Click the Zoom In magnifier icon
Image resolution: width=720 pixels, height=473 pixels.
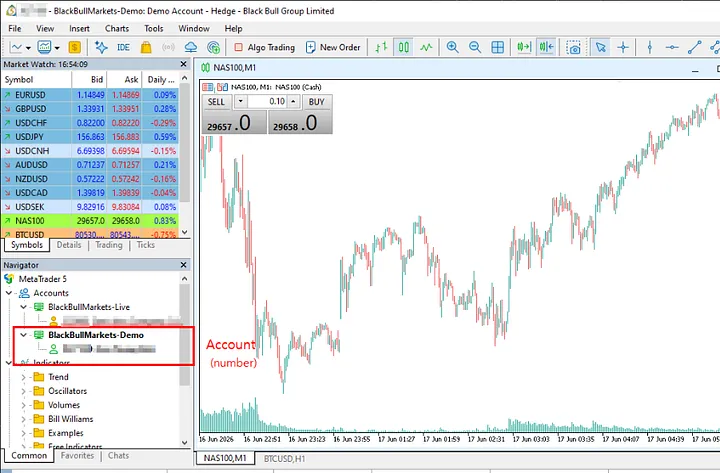pyautogui.click(x=452, y=47)
